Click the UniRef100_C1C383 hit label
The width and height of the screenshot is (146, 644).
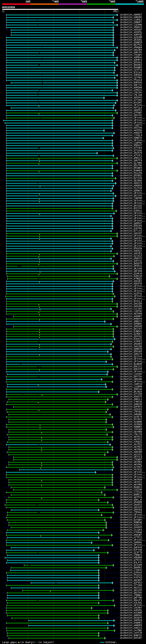point(131,309)
